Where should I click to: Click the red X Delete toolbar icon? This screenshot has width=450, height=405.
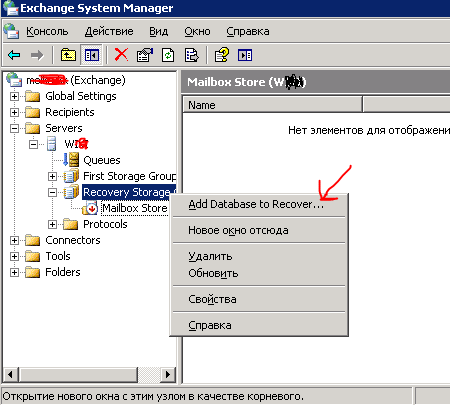pos(121,54)
